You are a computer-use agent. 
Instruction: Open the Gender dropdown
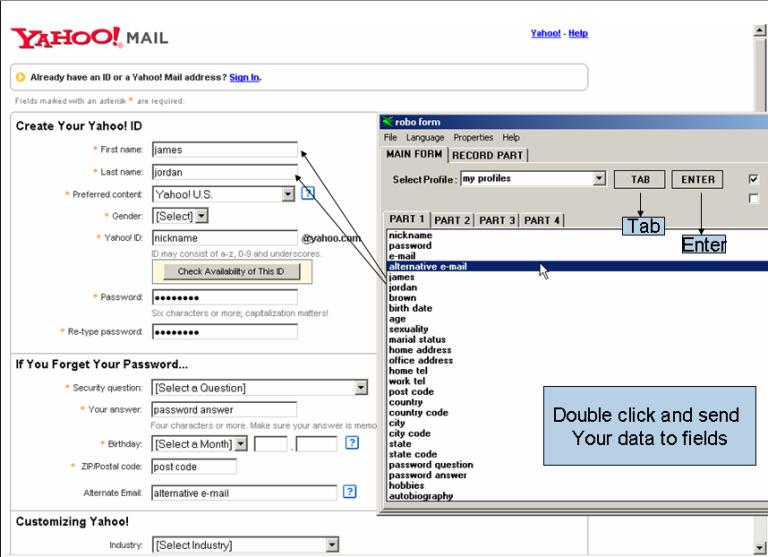pos(202,216)
